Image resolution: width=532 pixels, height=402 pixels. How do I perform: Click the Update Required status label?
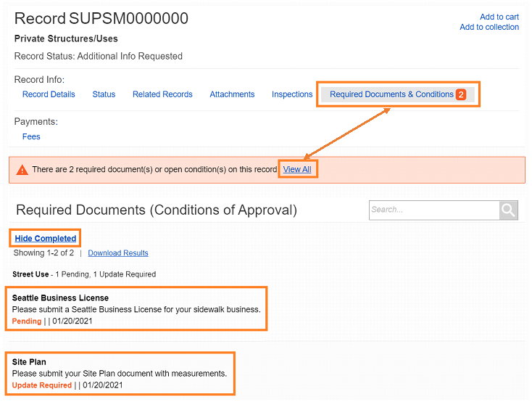click(x=42, y=385)
